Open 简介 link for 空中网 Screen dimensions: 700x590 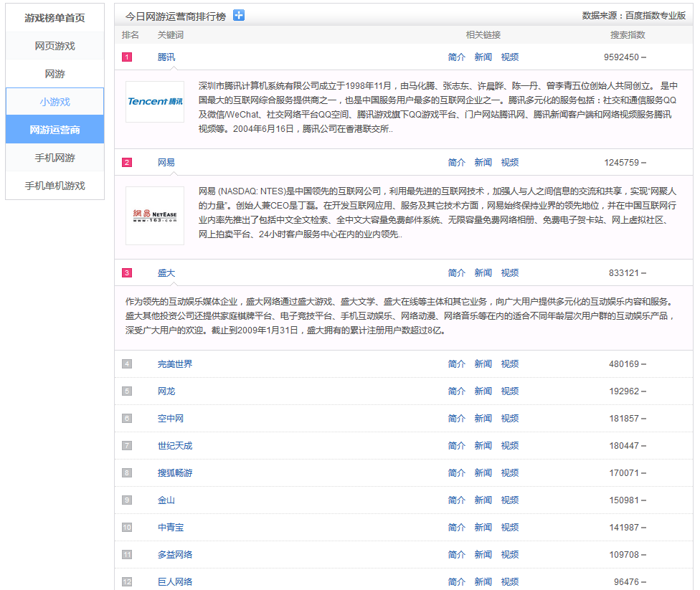point(457,418)
